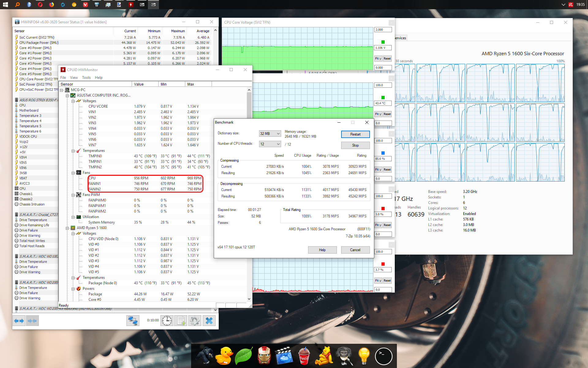Open HWMonitor File menu
Viewport: 588px width, 368px height.
click(63, 78)
